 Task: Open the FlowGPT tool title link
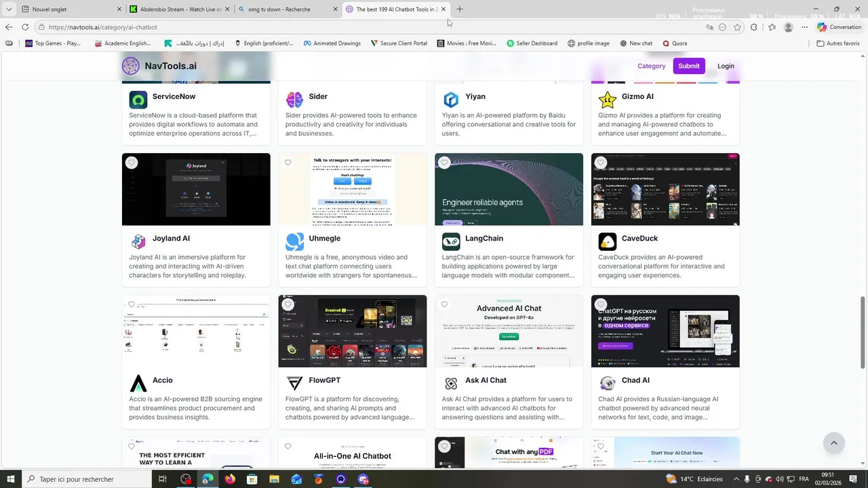(324, 380)
